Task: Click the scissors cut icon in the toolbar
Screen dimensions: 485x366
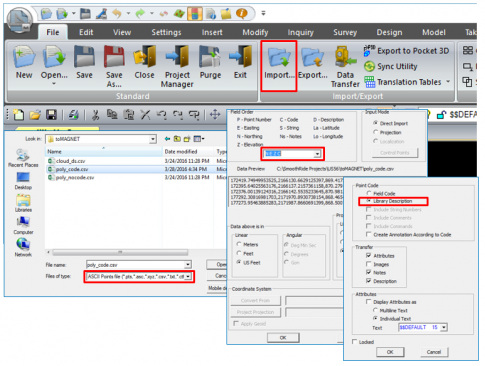Action: coord(96,115)
